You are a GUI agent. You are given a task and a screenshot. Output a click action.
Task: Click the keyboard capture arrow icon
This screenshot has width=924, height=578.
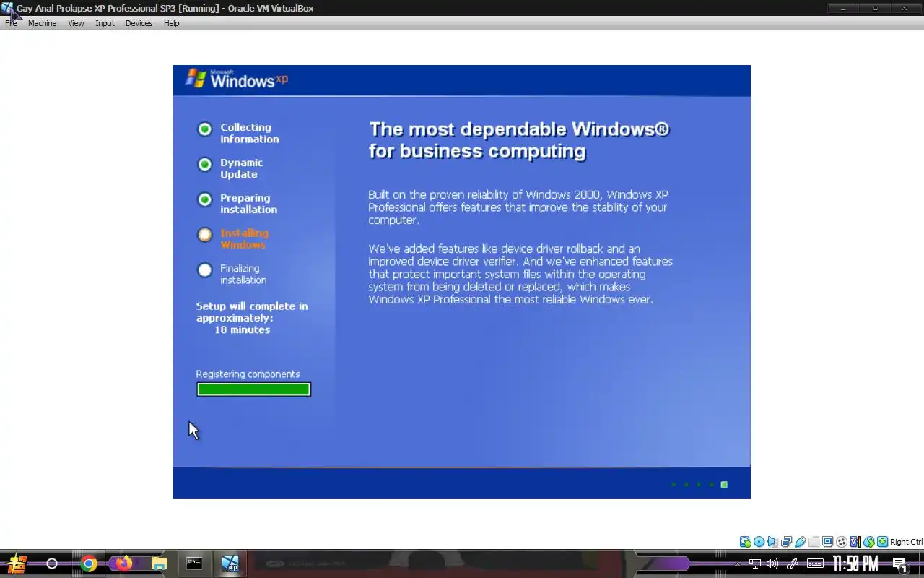click(882, 542)
